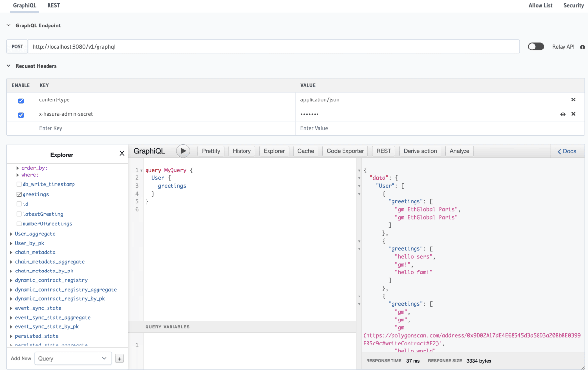
Task: Click the info icon beside Relay API
Action: tap(582, 46)
